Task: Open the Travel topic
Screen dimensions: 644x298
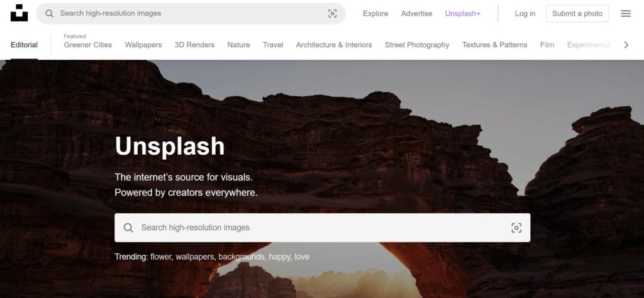Action: click(273, 45)
